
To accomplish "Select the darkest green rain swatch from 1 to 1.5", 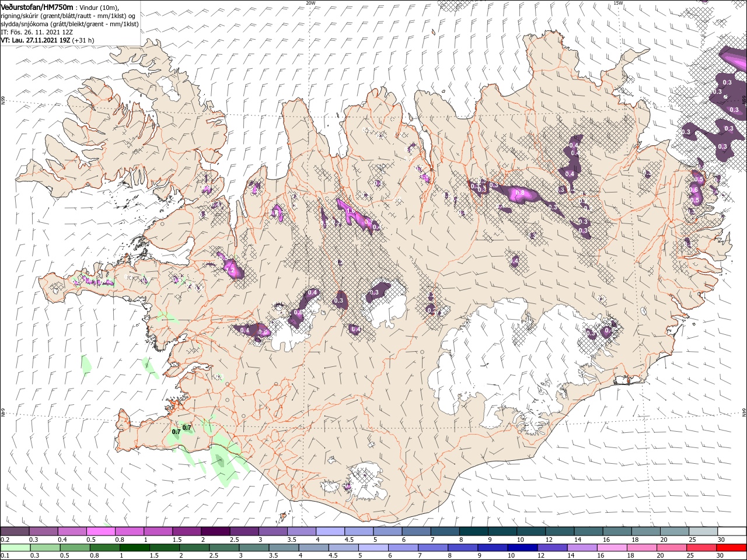I will [x=135, y=547].
